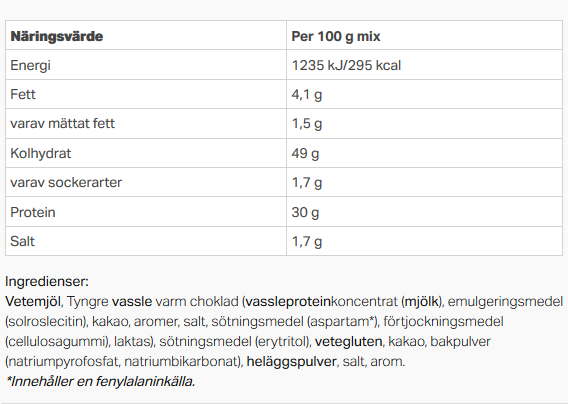This screenshot has width=568, height=404.
Task: Click the 49 g carbohydrate value
Action: (305, 154)
